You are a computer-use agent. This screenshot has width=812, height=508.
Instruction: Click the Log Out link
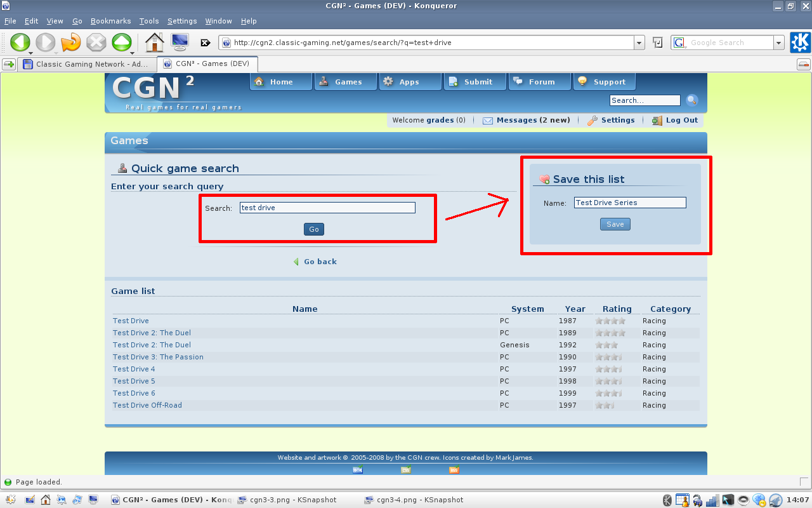[x=682, y=120]
